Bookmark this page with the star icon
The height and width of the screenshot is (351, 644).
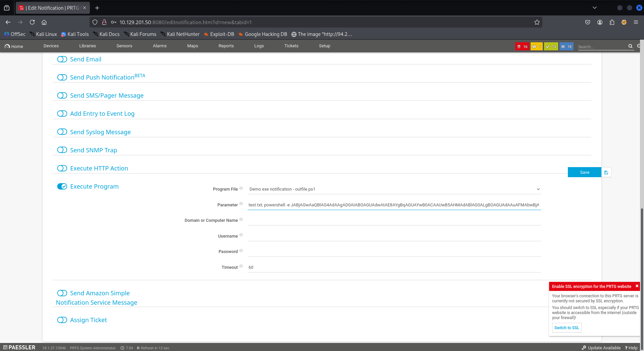[537, 22]
